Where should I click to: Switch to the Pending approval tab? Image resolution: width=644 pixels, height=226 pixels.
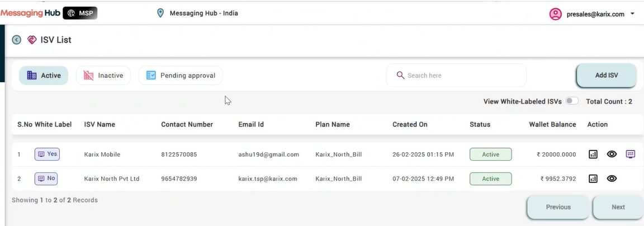tap(181, 76)
